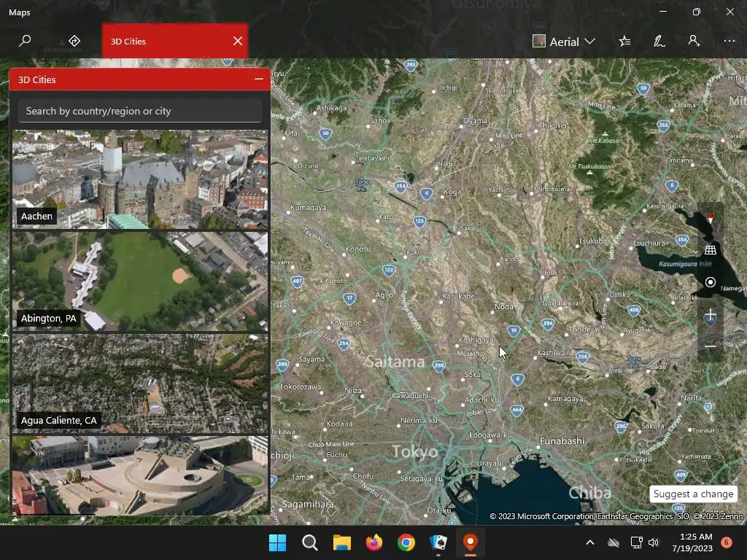Click the Sagamihara map label

pos(308,504)
